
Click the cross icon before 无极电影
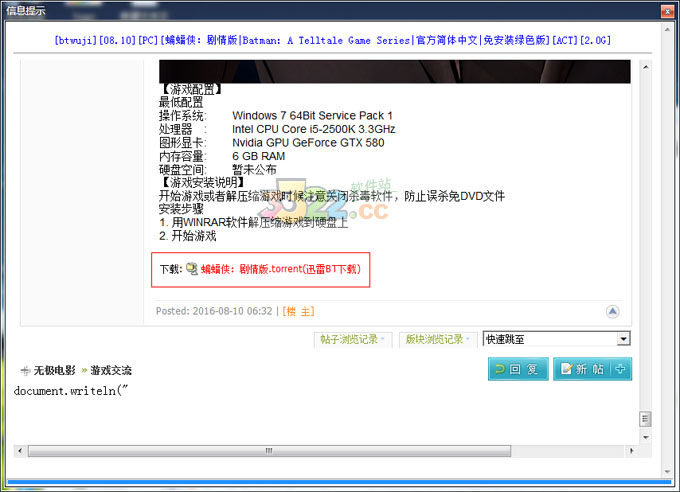point(25,370)
